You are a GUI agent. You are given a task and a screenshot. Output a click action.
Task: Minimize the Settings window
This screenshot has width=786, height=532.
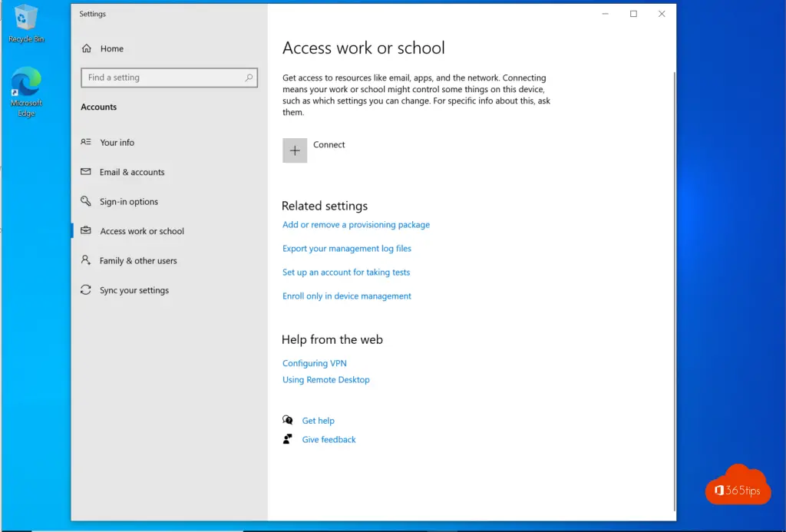(x=605, y=14)
